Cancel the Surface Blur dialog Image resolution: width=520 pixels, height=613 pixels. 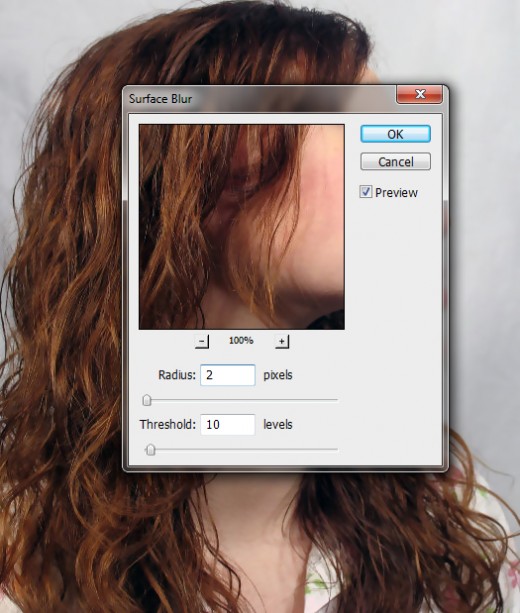(395, 161)
